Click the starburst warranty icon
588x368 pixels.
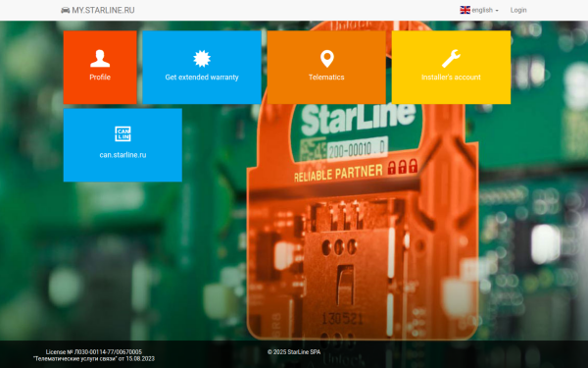202,59
